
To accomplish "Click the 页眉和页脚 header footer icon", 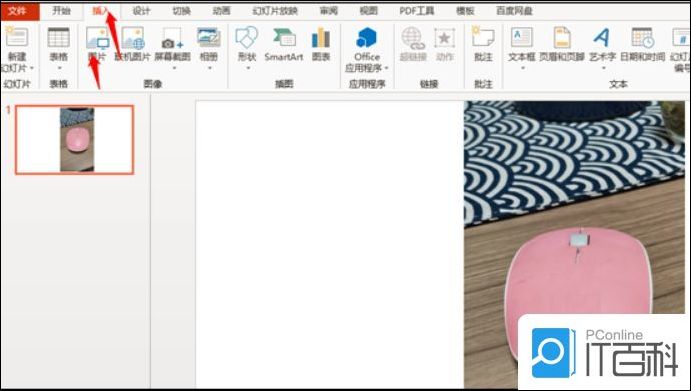I will coord(562,37).
